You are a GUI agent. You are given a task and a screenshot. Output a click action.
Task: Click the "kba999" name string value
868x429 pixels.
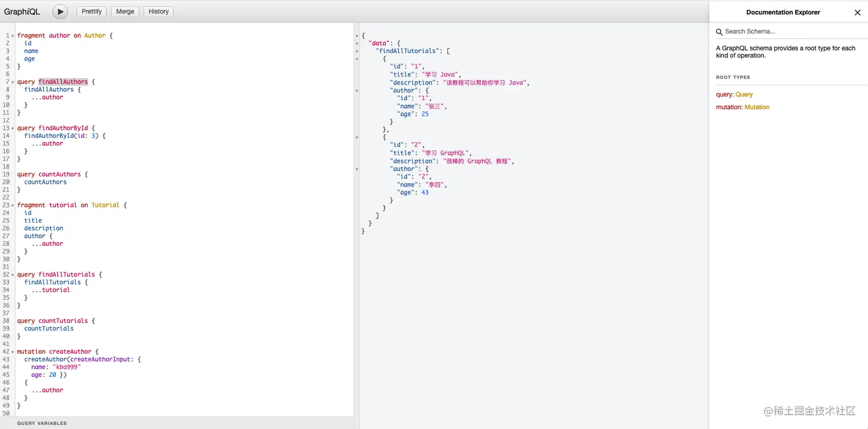(x=67, y=367)
